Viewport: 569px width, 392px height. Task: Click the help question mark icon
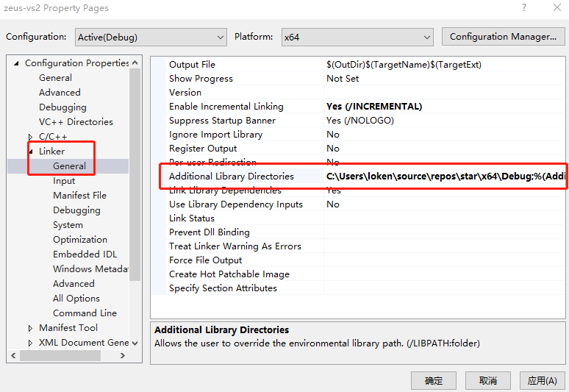point(524,8)
